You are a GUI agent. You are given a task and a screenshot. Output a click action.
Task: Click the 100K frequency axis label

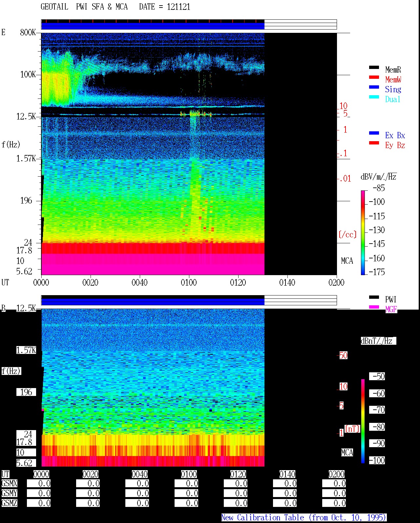[x=28, y=74]
